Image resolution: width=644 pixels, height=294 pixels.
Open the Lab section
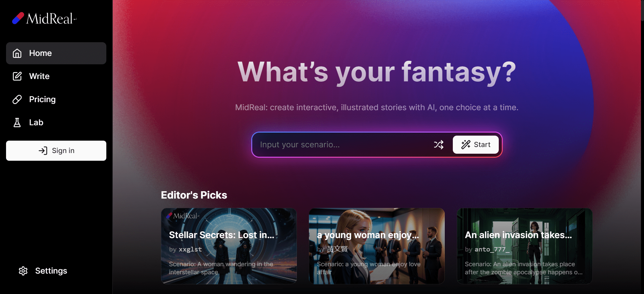click(x=56, y=123)
